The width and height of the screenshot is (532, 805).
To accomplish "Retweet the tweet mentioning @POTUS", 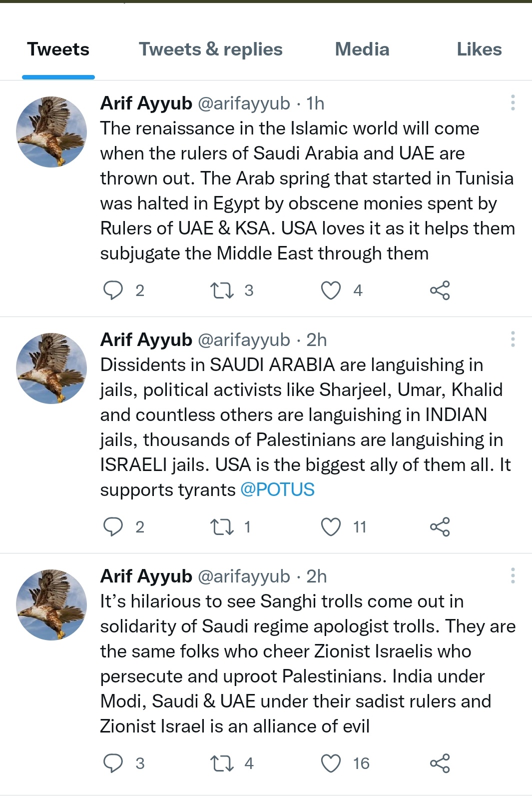I will click(222, 526).
